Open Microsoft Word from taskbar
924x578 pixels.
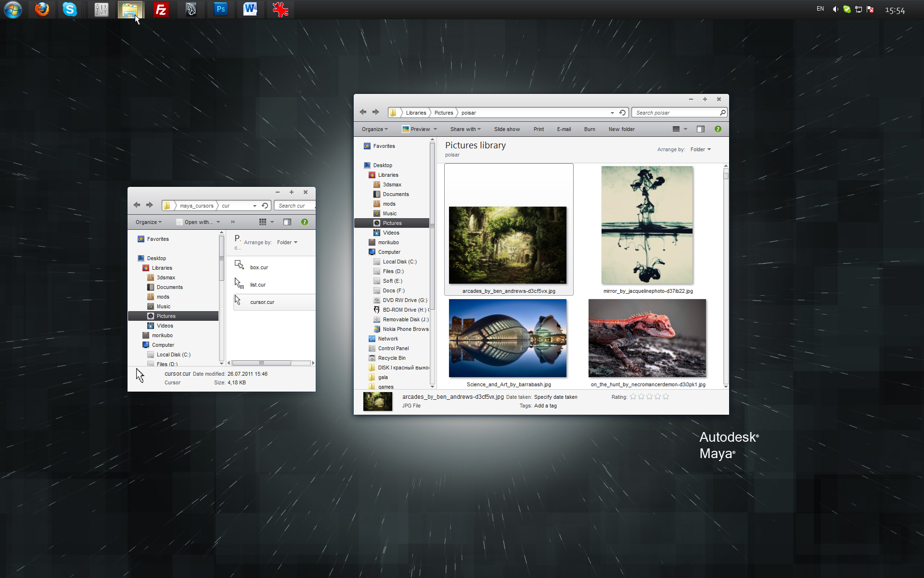click(250, 9)
